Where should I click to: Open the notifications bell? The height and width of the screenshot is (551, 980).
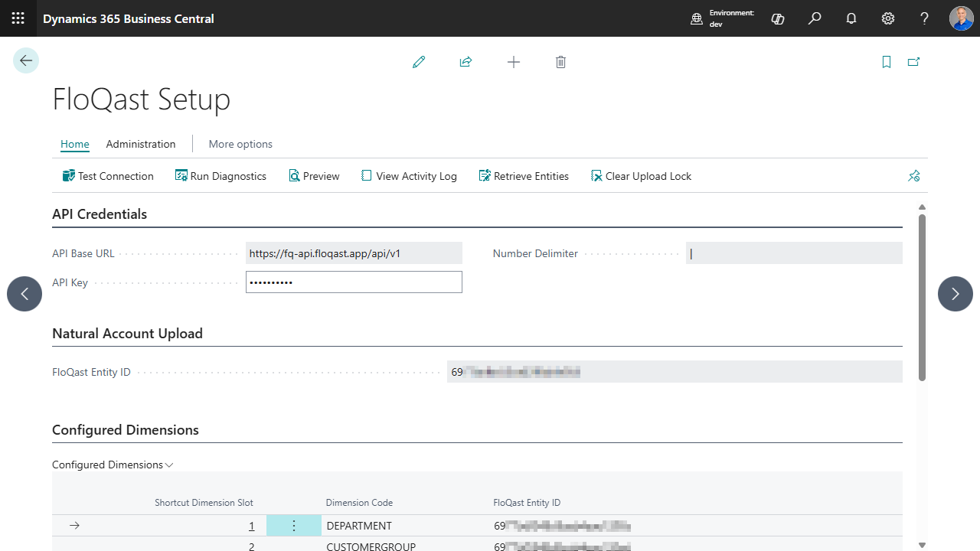coord(851,18)
